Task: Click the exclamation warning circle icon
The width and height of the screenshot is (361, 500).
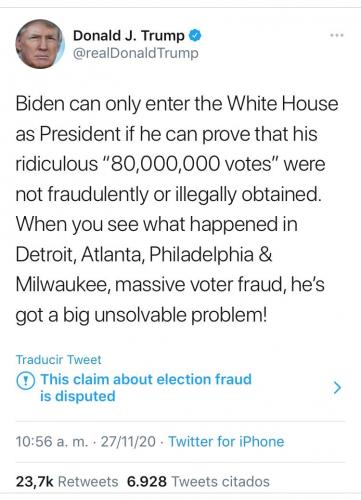Action: 25,381
